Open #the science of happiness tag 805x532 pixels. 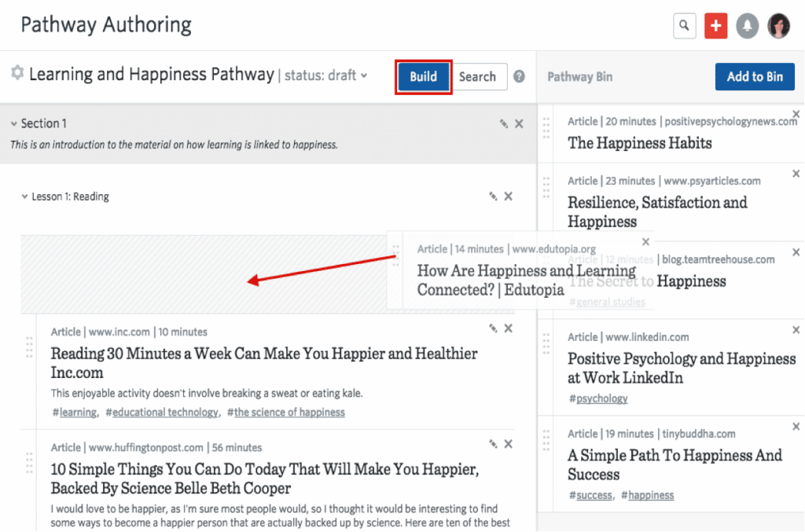point(286,413)
